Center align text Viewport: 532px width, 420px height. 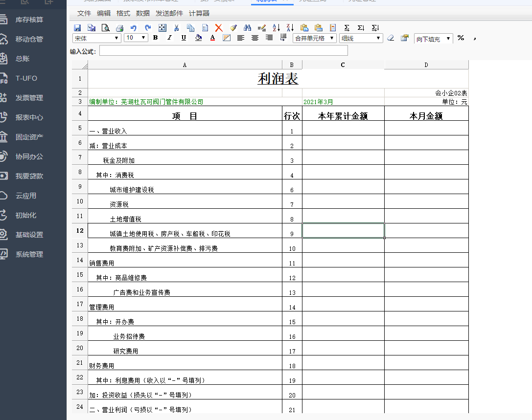point(255,38)
